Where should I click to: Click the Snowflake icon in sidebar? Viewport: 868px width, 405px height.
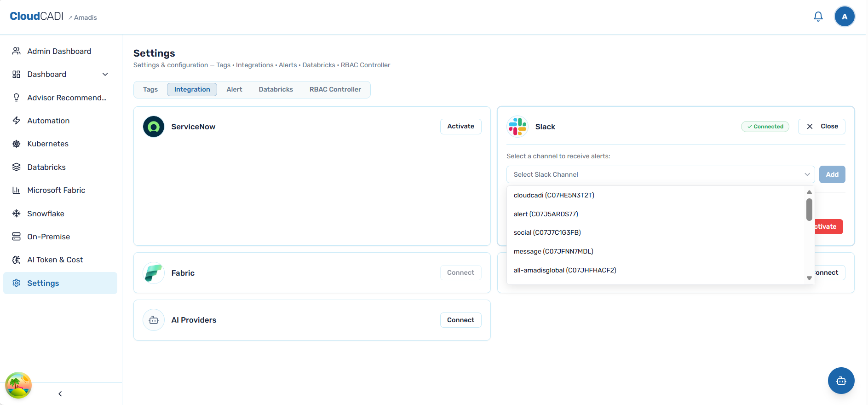[x=17, y=214]
